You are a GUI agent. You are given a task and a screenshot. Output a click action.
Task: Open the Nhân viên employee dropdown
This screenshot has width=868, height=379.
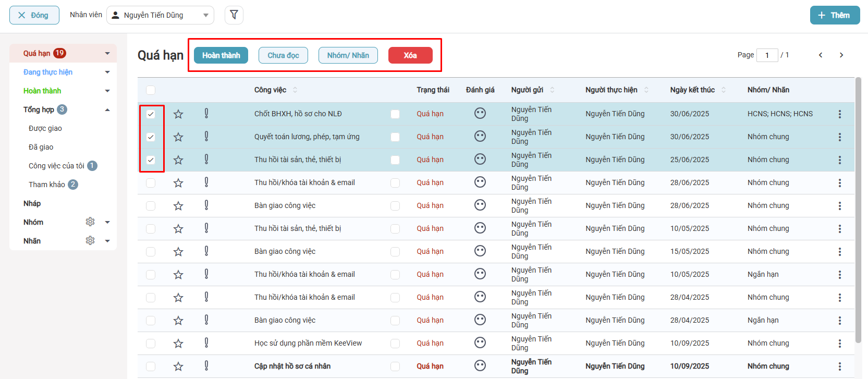(x=160, y=15)
